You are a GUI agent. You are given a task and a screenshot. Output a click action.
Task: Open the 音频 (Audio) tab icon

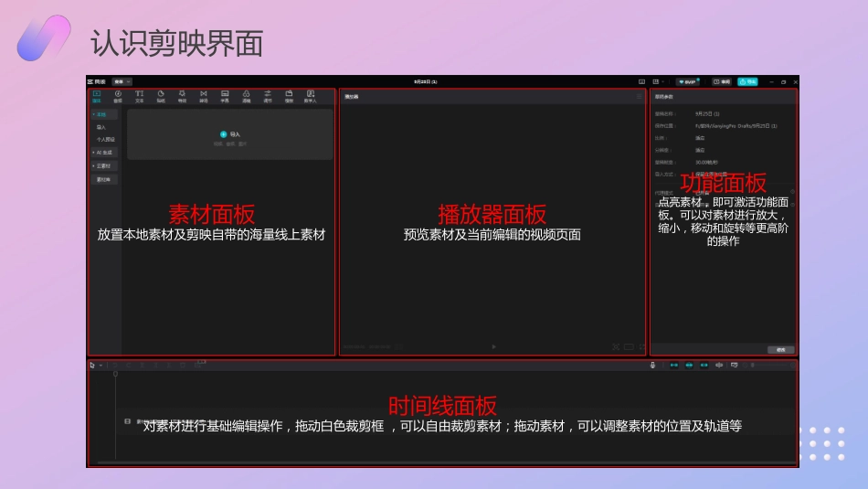[118, 96]
